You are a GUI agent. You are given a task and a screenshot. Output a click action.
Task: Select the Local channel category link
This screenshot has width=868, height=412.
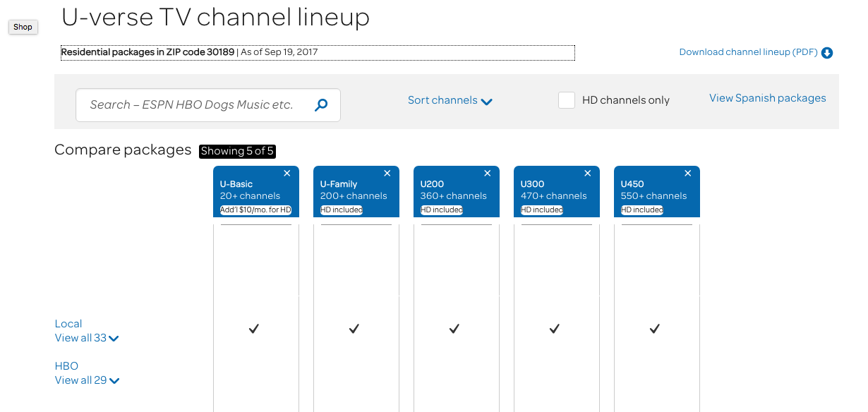pyautogui.click(x=68, y=324)
